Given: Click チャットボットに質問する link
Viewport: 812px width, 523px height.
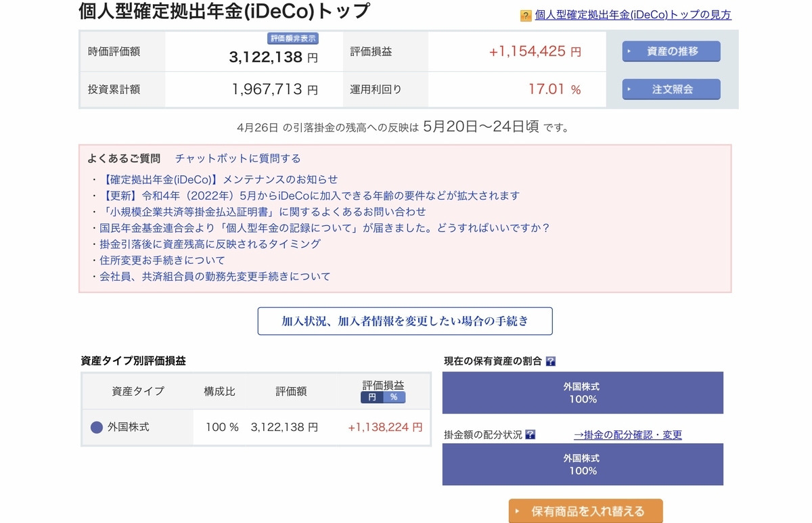Looking at the screenshot, I should tap(238, 158).
